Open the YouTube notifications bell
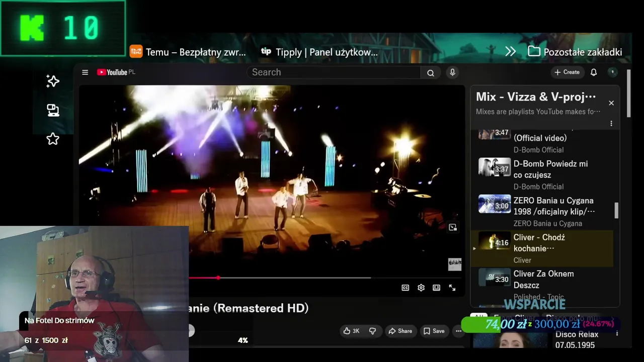The height and width of the screenshot is (362, 644). [x=594, y=72]
